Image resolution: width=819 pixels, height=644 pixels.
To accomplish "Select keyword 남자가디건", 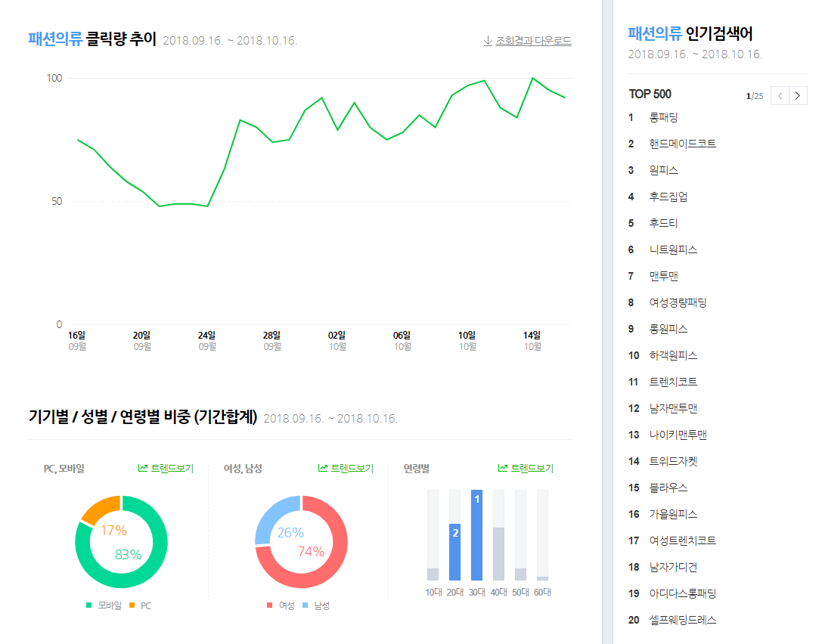I will (x=673, y=567).
